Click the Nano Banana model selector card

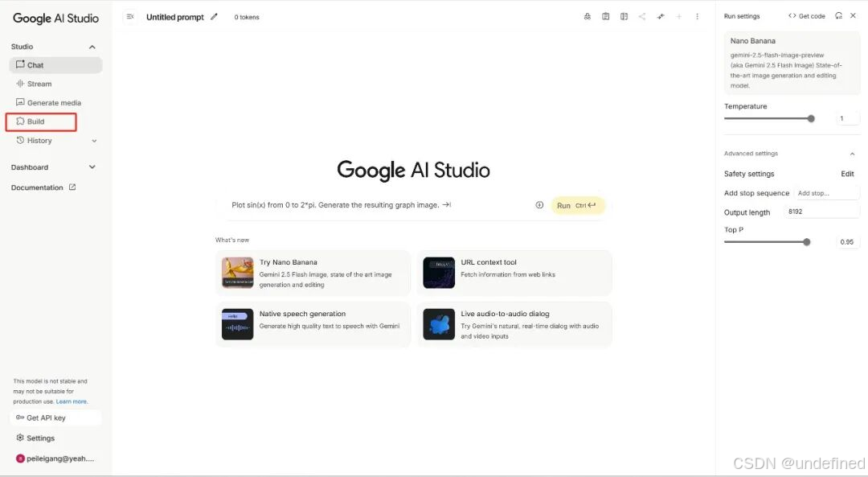[x=792, y=63]
